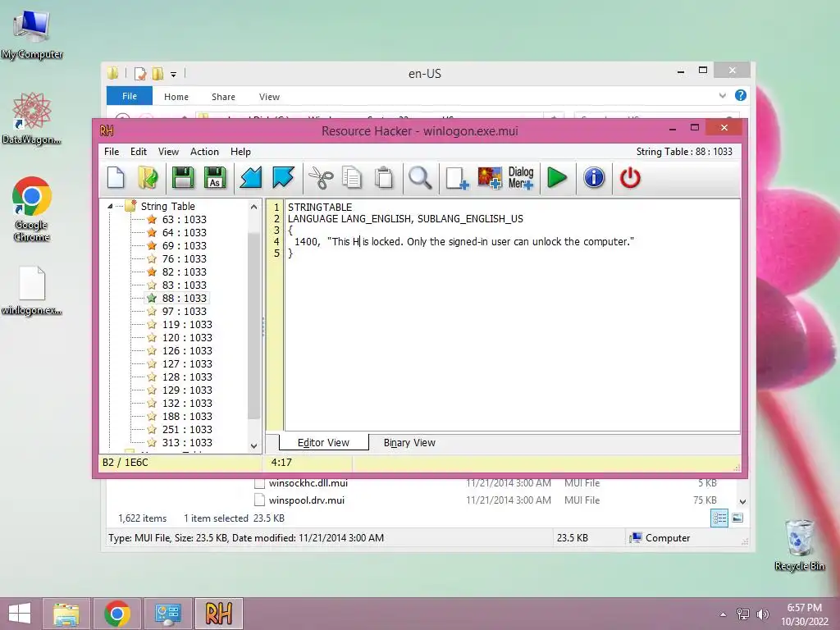The image size is (840, 630).
Task: Select string table entry 313 : 1033
Action: (x=187, y=442)
